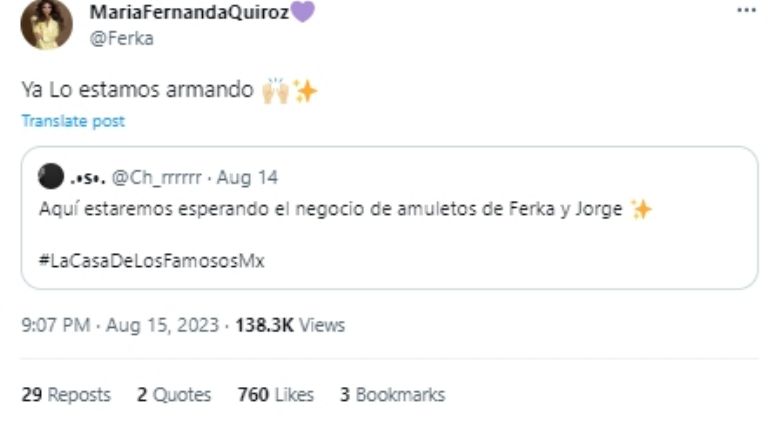Screen dimensions: 768x426
Task: Open the @Ch_rrrrrr handle in quote
Action: 157,177
